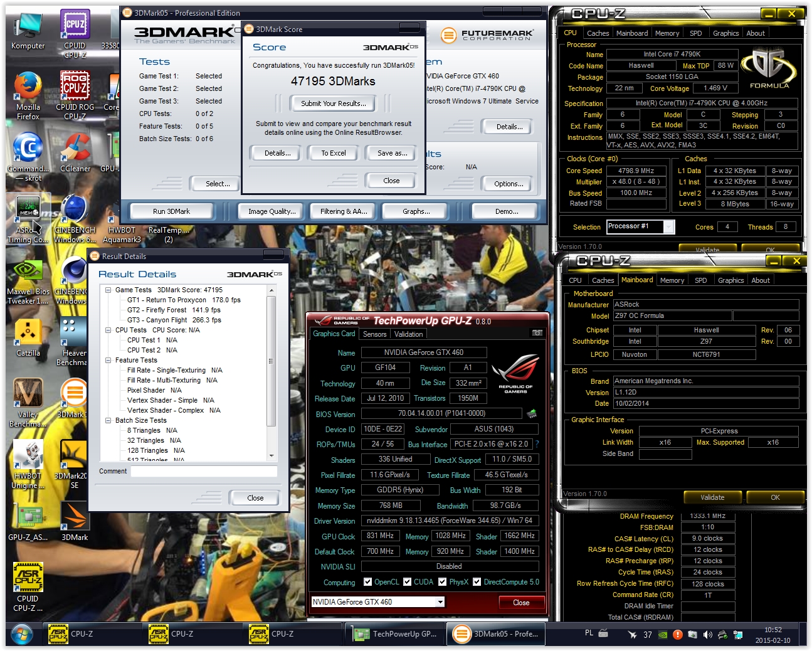Image resolution: width=812 pixels, height=651 pixels.
Task: Open CCleaner desktop shortcut
Action: click(75, 152)
